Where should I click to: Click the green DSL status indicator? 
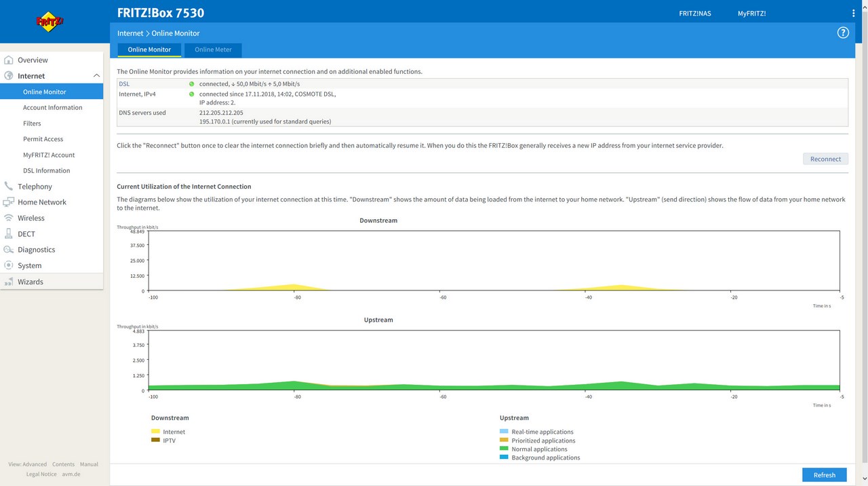192,84
